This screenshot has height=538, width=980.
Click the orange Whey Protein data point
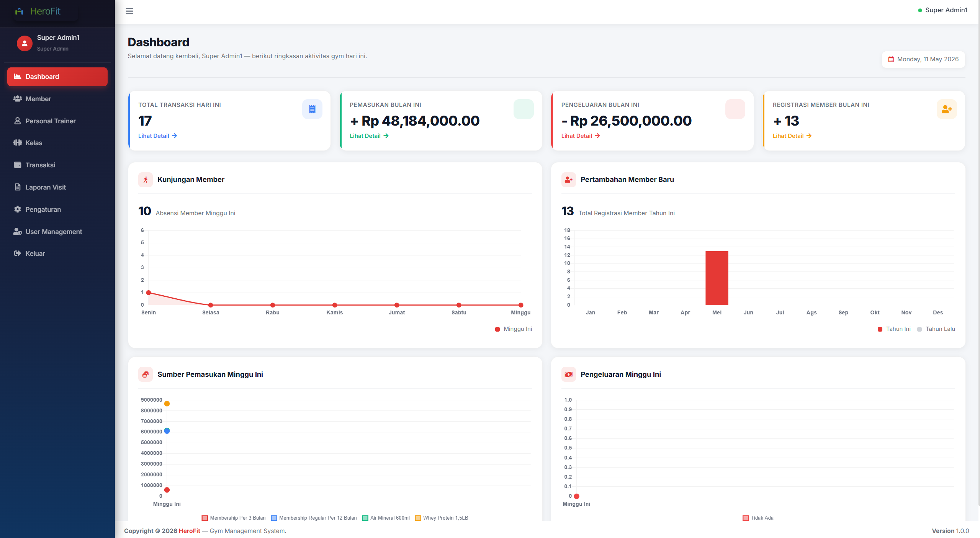click(x=167, y=404)
